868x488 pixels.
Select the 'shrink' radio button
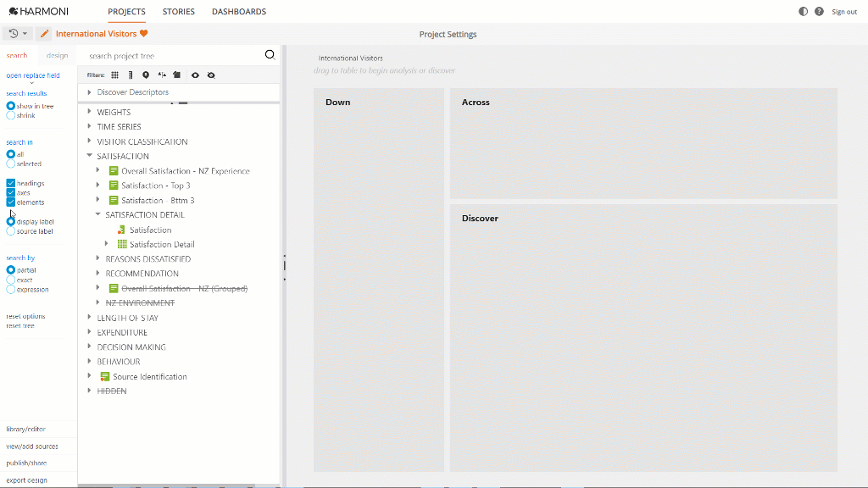click(10, 115)
